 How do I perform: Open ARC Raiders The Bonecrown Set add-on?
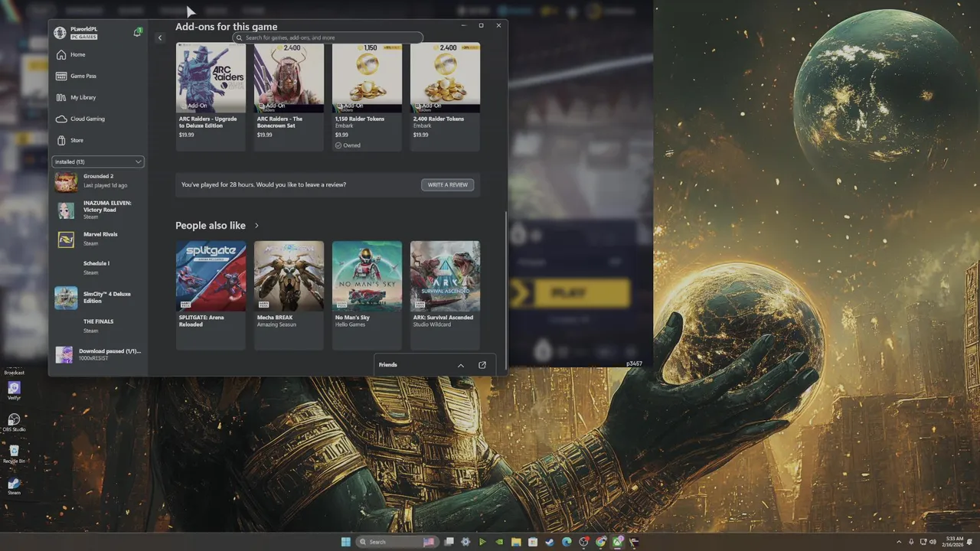[x=289, y=96]
